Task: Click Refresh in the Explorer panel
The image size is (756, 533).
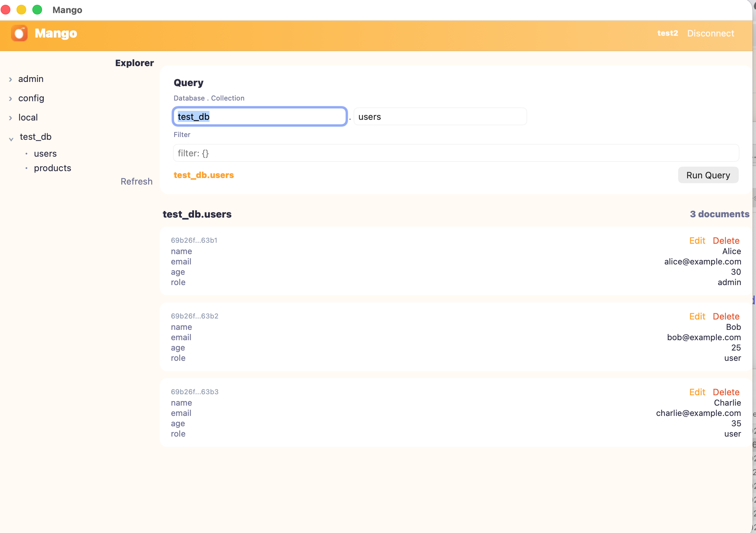Action: click(x=136, y=181)
